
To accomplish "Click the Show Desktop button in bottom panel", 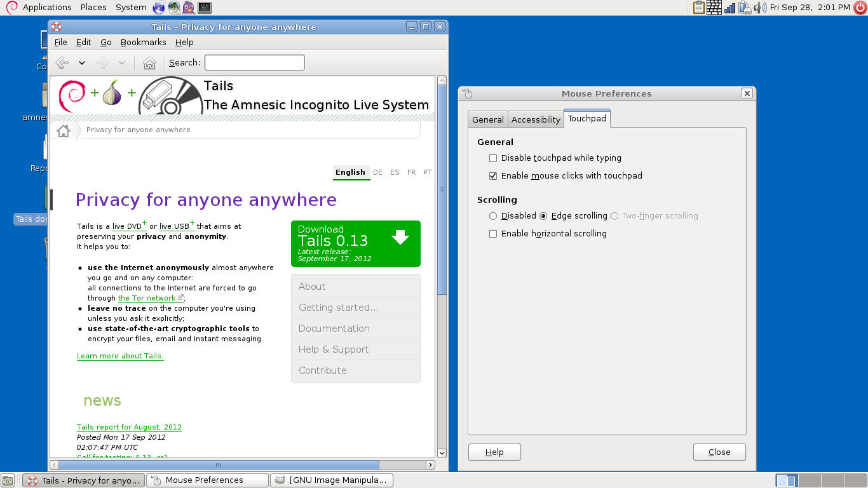I will 8,480.
